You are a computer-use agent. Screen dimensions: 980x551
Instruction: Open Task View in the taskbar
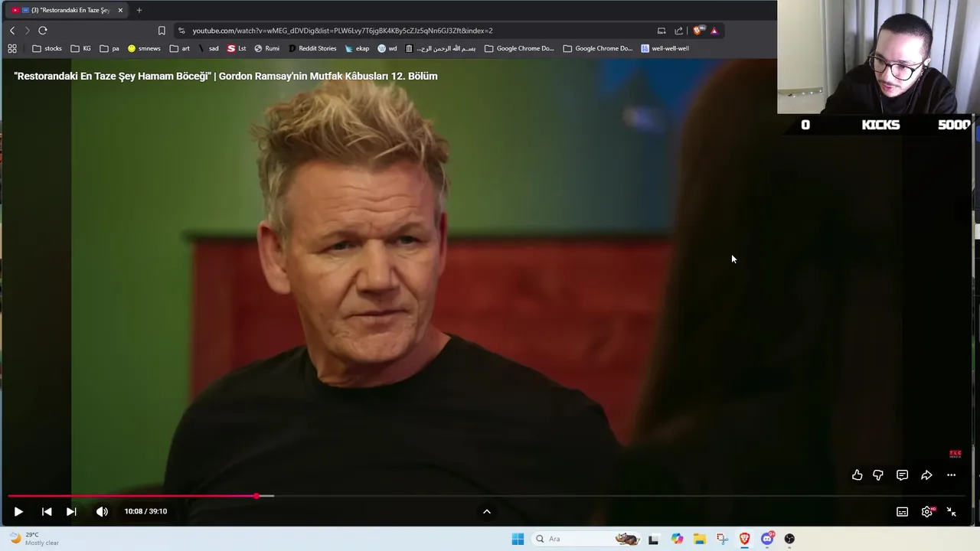coord(653,539)
